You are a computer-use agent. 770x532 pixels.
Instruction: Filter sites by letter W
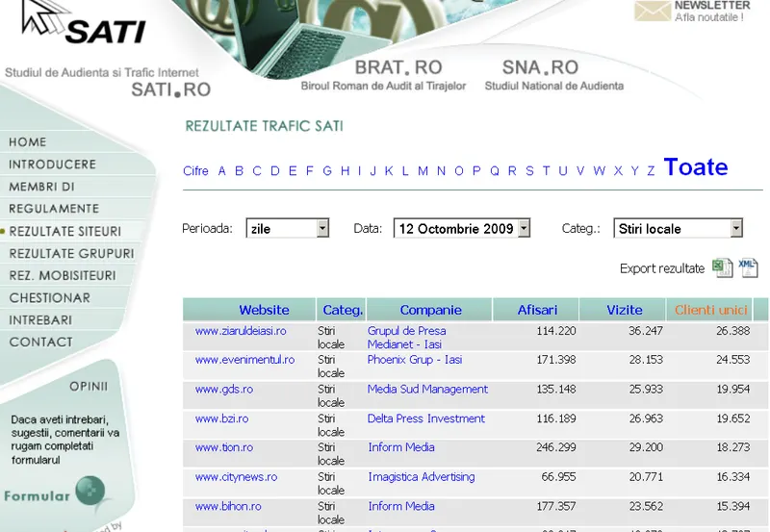tap(599, 171)
